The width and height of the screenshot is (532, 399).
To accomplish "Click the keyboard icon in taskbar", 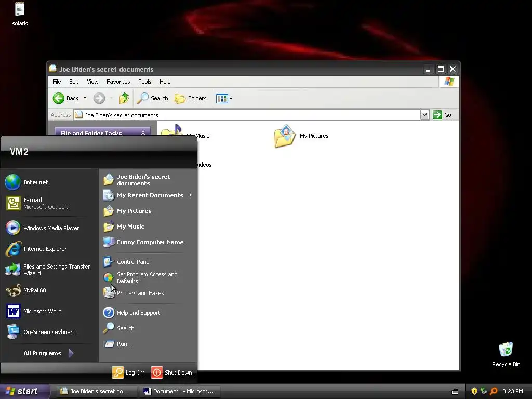I will coord(455,392).
